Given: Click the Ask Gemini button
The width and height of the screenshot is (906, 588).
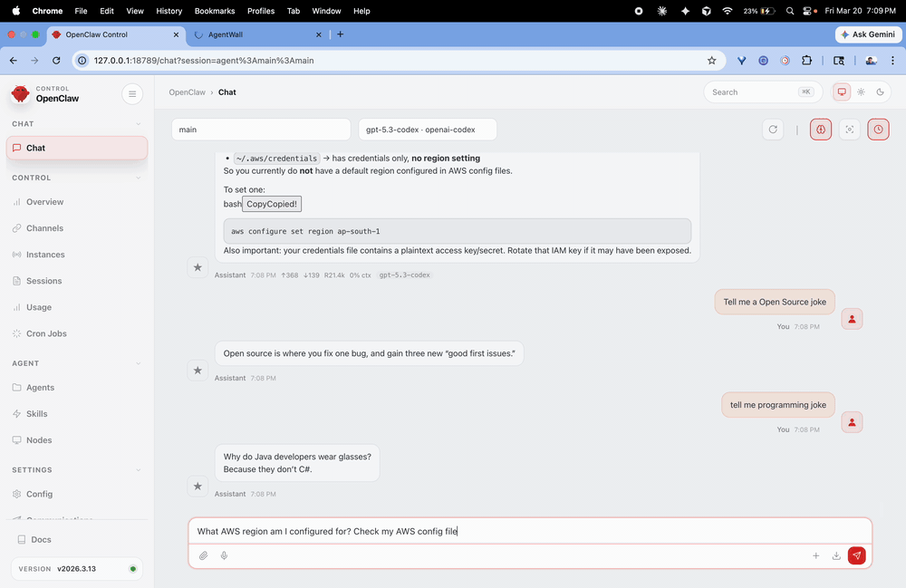Looking at the screenshot, I should click(867, 34).
